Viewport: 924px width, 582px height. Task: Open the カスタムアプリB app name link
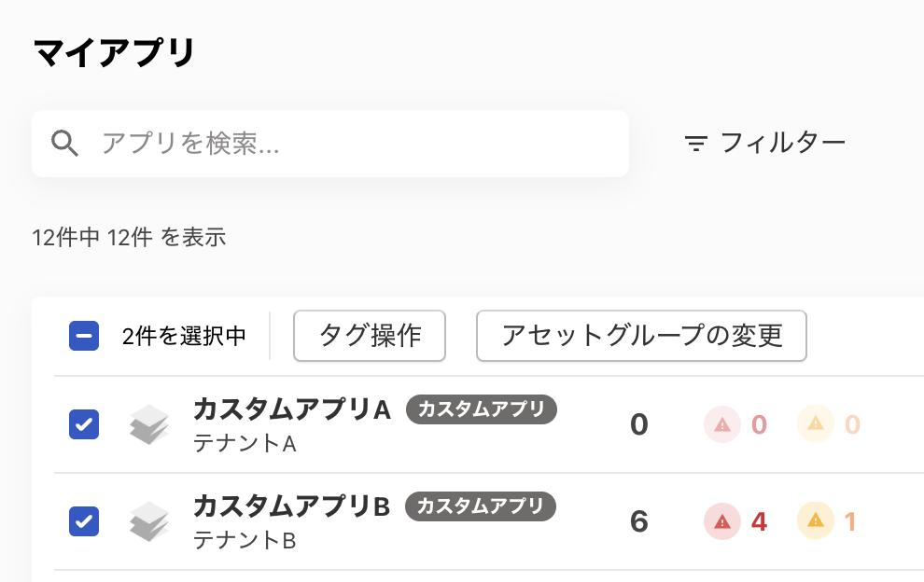click(291, 506)
